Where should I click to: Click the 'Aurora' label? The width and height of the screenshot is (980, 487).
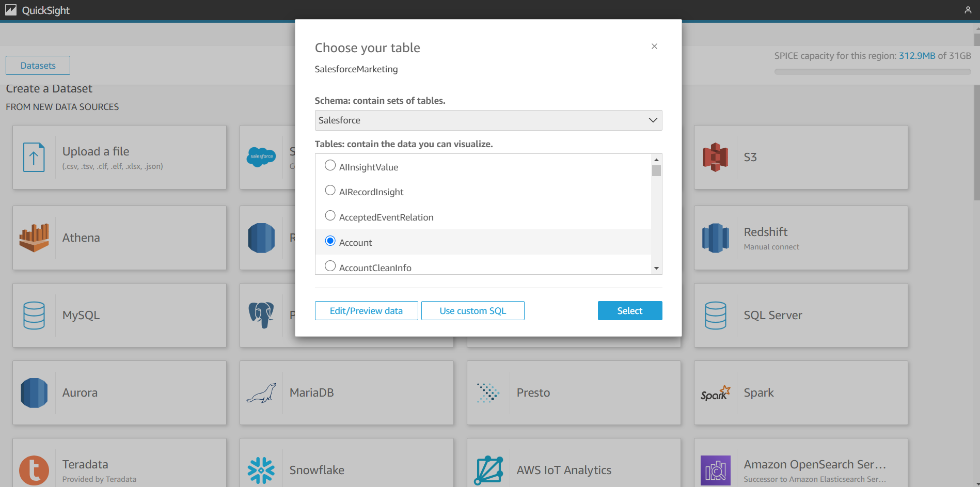pyautogui.click(x=80, y=392)
